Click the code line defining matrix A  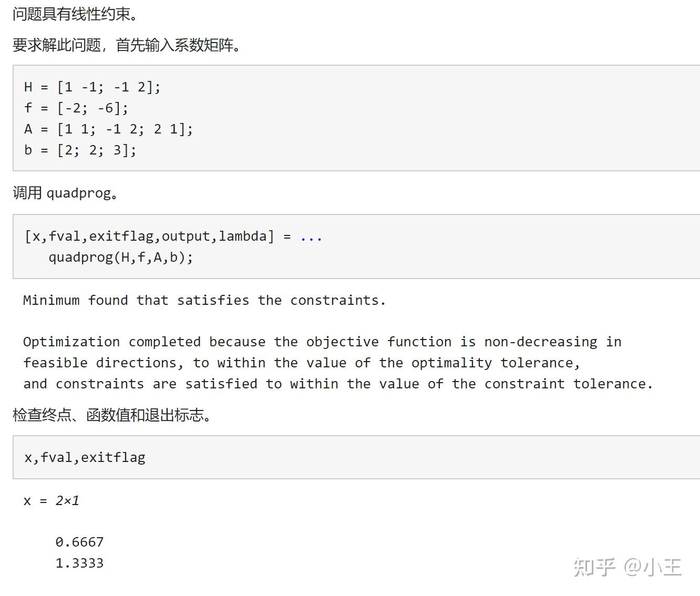point(108,129)
